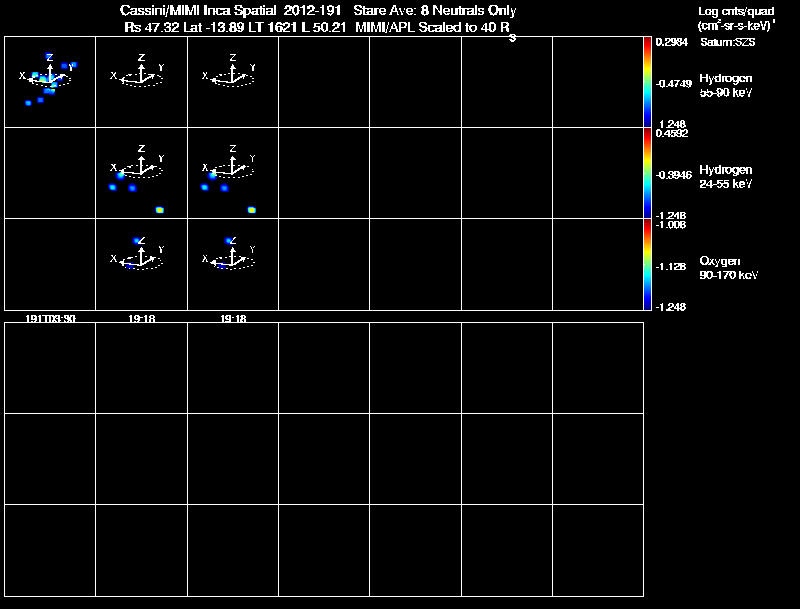
Task: Click the -0.3946 color scale value
Action: click(673, 175)
